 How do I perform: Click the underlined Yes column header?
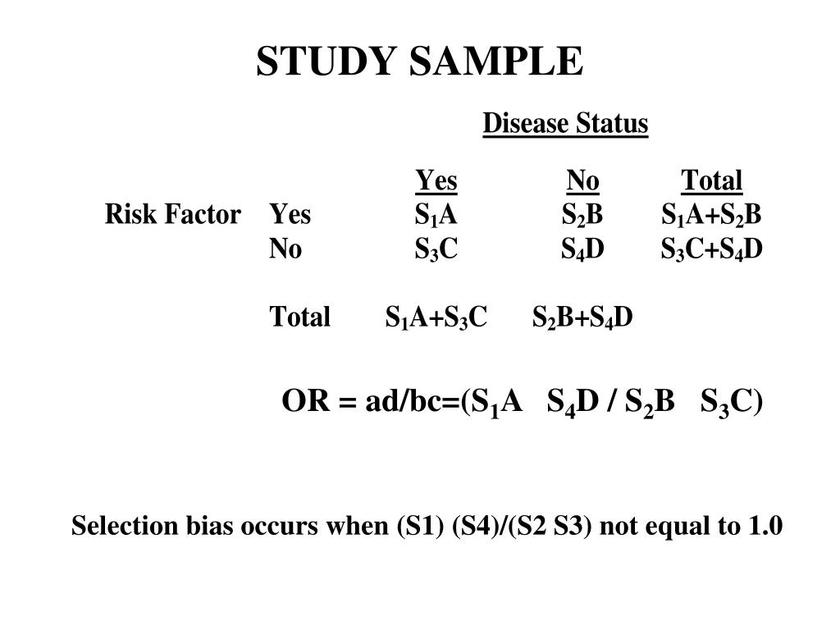[436, 180]
